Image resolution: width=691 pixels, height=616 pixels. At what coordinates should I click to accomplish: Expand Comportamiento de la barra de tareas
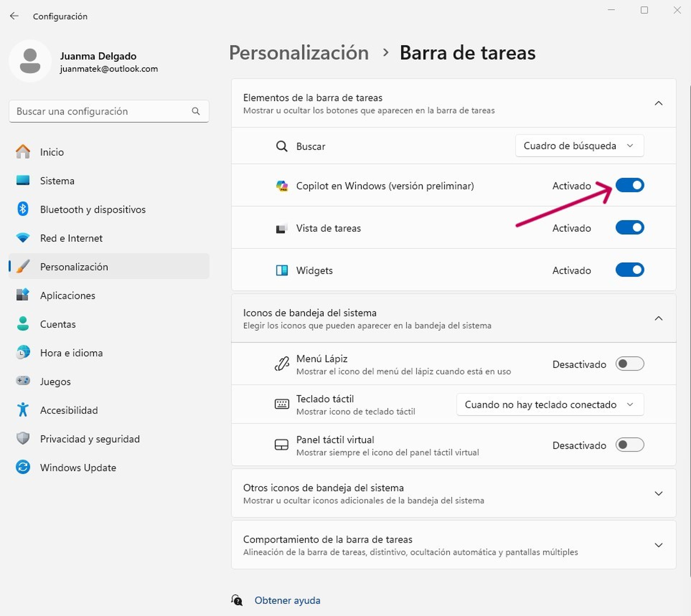454,545
